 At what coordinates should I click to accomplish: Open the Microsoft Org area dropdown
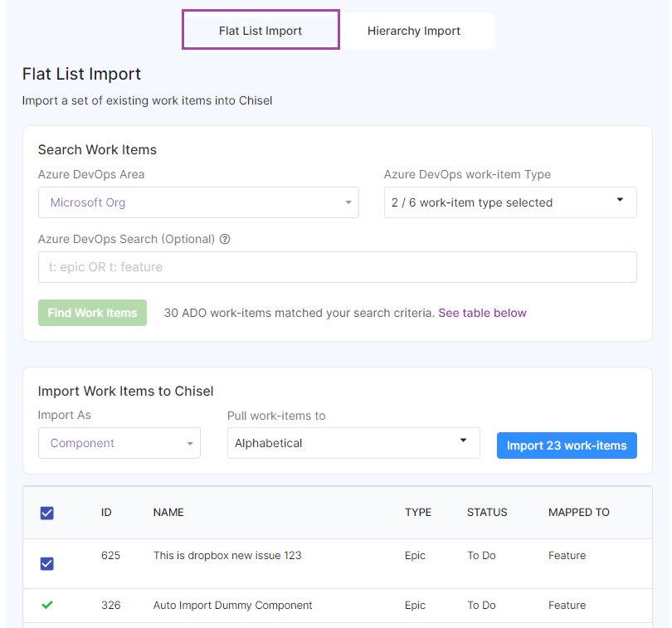click(x=198, y=202)
